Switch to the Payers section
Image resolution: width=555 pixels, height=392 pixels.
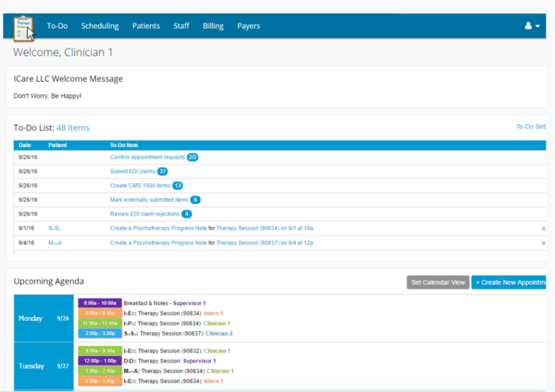point(248,25)
